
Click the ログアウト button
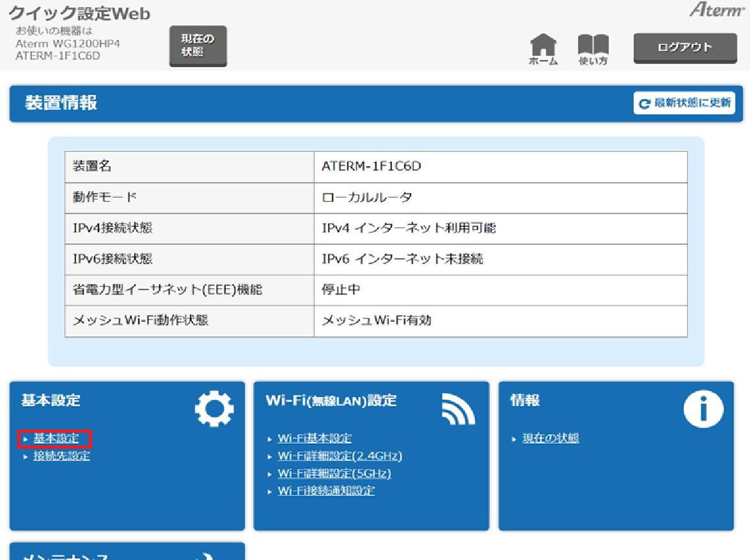pos(685,48)
